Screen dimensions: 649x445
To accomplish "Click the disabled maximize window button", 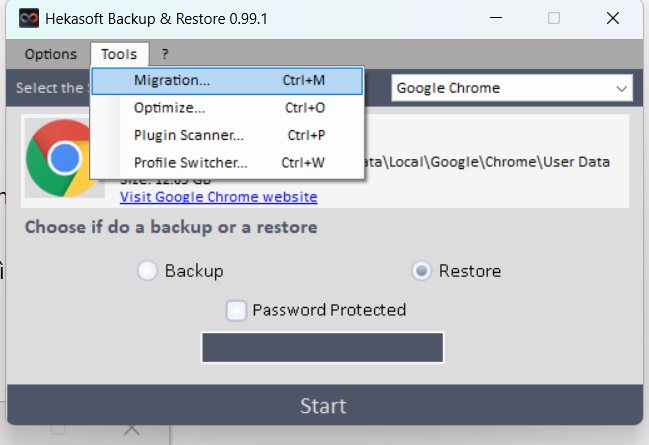I will click(553, 18).
